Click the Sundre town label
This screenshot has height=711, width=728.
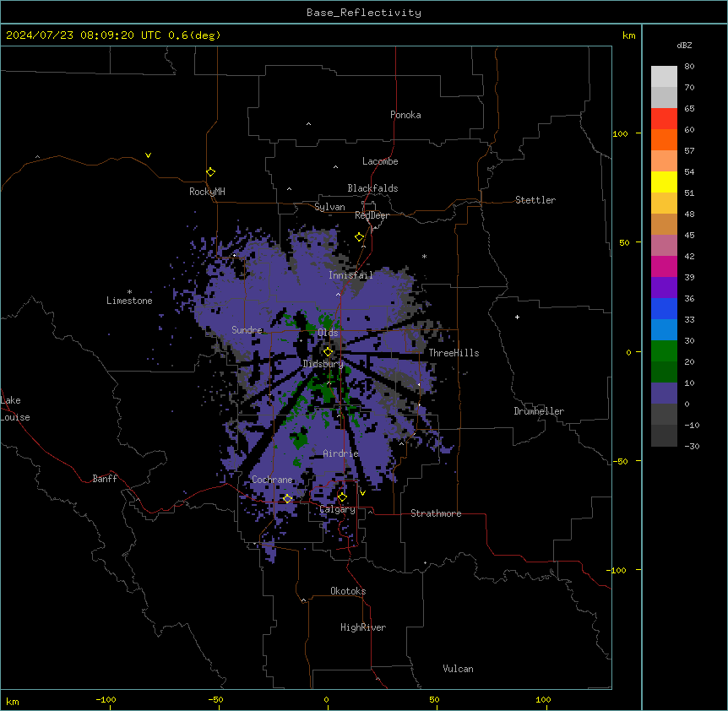(x=247, y=330)
